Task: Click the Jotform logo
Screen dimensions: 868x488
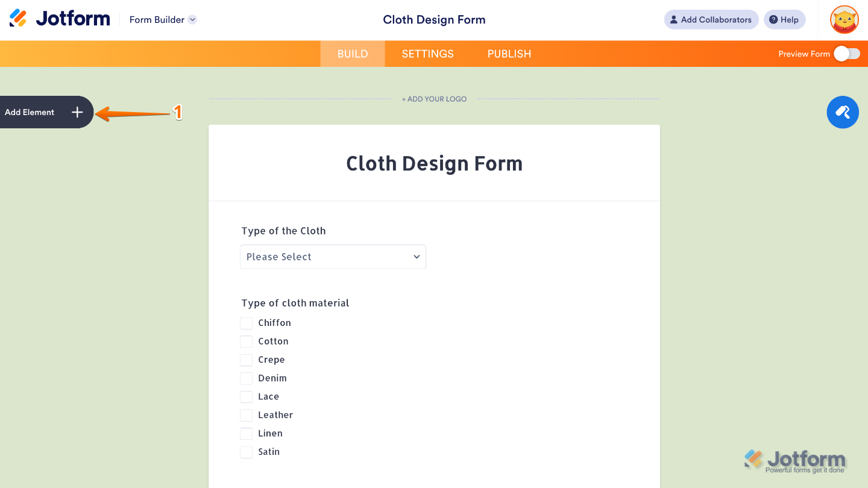Action: click(x=58, y=19)
